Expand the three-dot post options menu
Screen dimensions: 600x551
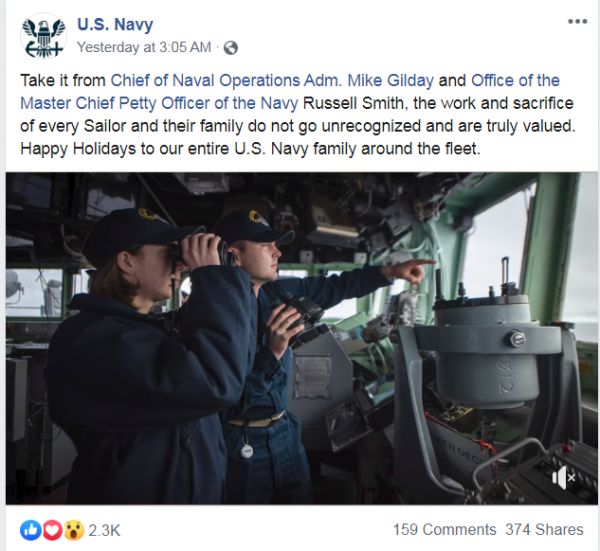pyautogui.click(x=577, y=21)
